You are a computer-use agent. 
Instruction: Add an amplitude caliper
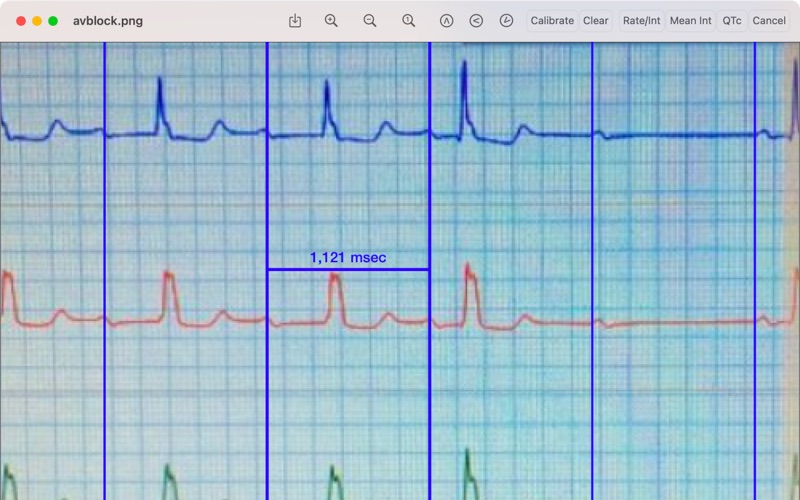(446, 21)
